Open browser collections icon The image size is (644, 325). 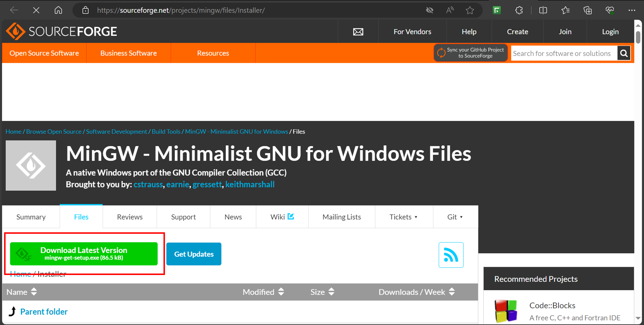tap(587, 10)
